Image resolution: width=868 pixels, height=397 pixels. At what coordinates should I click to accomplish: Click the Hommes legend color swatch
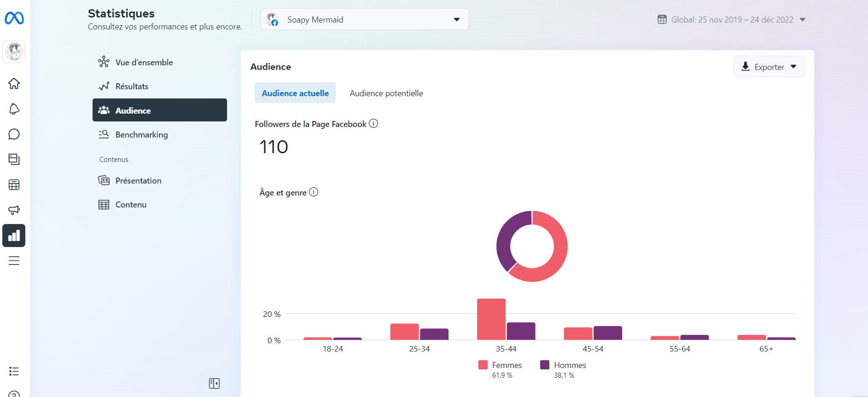[x=545, y=365]
